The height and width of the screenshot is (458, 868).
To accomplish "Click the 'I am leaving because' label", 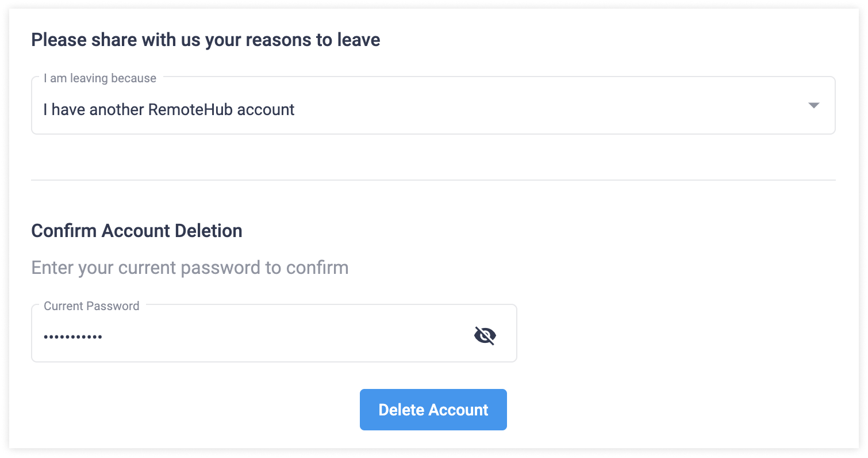I will click(101, 78).
